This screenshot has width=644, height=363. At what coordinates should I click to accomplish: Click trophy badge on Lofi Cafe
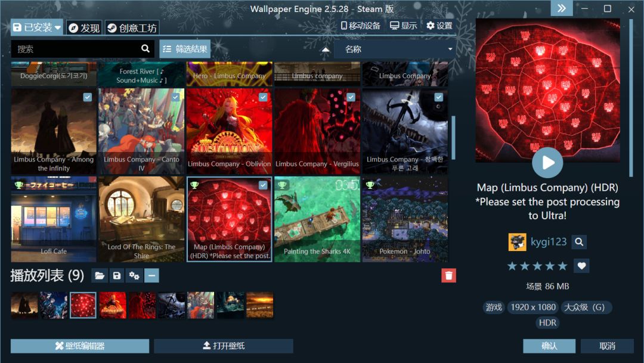(18, 185)
